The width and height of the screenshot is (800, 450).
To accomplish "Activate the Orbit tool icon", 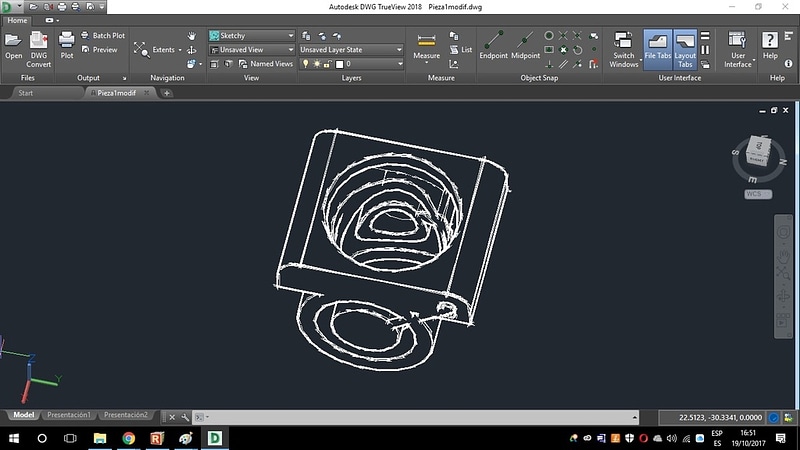I will coord(191,49).
